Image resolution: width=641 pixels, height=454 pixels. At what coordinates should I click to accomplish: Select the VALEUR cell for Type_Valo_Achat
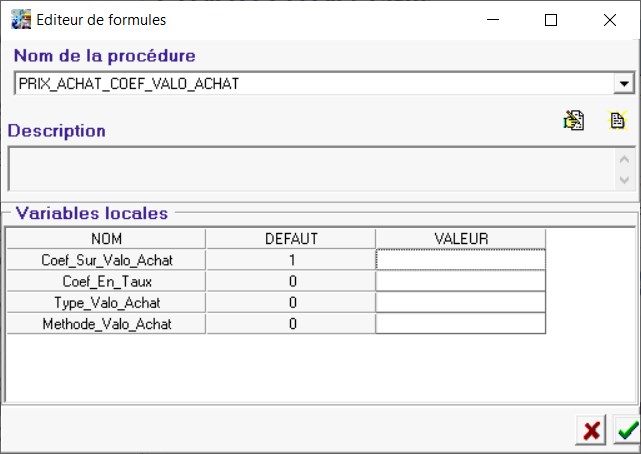tap(460, 302)
